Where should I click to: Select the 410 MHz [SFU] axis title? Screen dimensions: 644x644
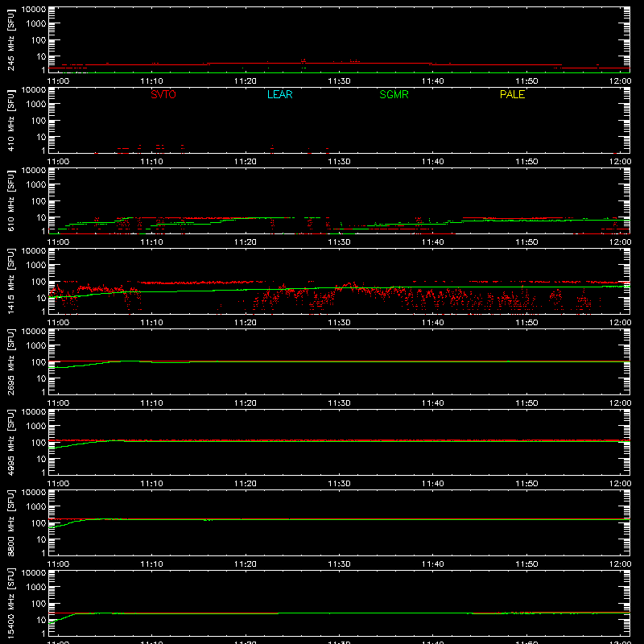pos(10,120)
